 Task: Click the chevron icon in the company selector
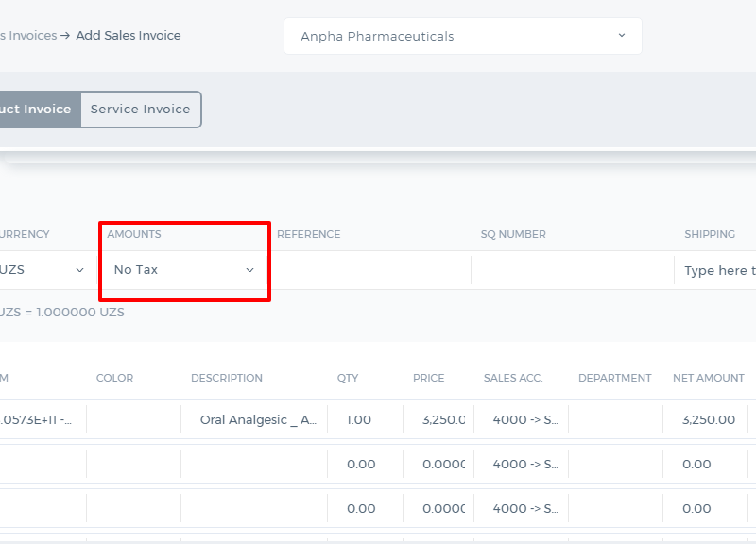pos(622,36)
